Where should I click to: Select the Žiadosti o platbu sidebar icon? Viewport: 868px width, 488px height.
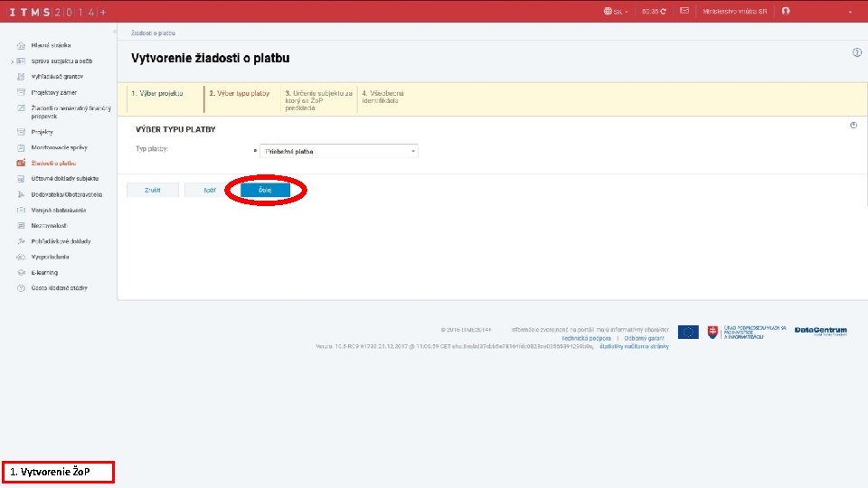pos(21,164)
